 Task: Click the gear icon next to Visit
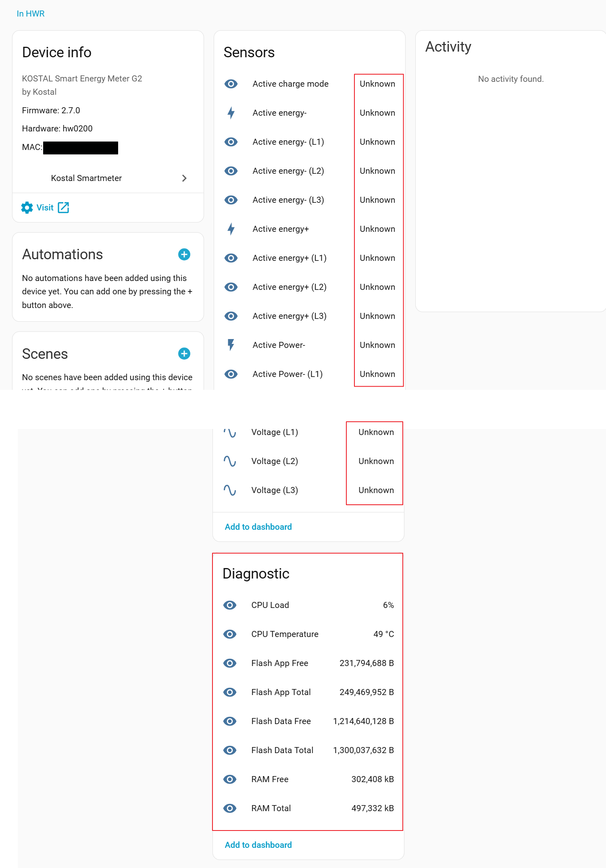(27, 208)
